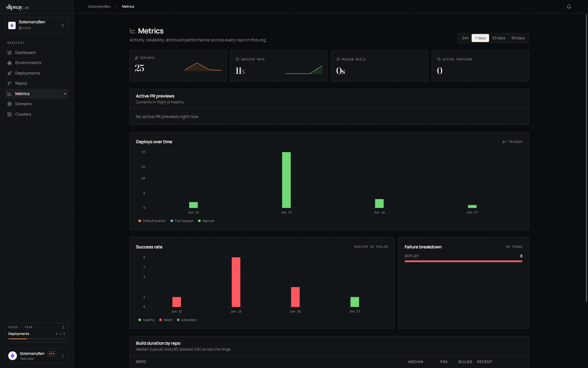Expand the SoleimanyBen organization switcher
Image resolution: width=588 pixels, height=368 pixels.
[36, 25]
